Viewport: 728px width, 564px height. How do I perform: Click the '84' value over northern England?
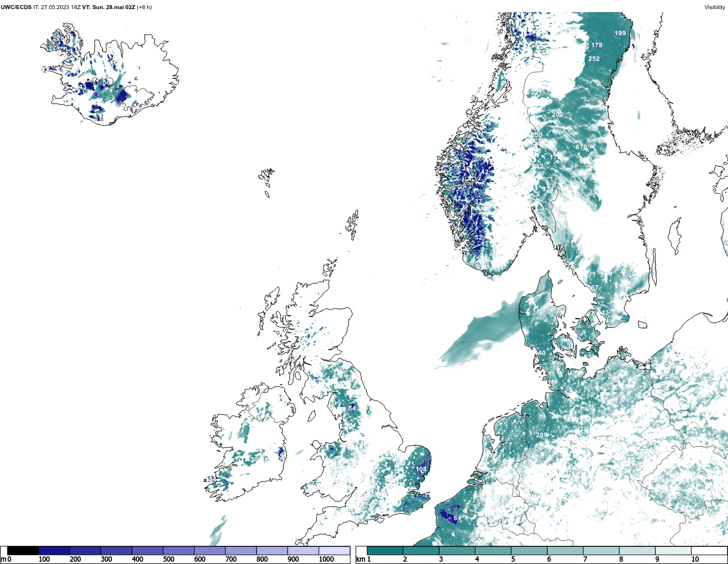352,408
